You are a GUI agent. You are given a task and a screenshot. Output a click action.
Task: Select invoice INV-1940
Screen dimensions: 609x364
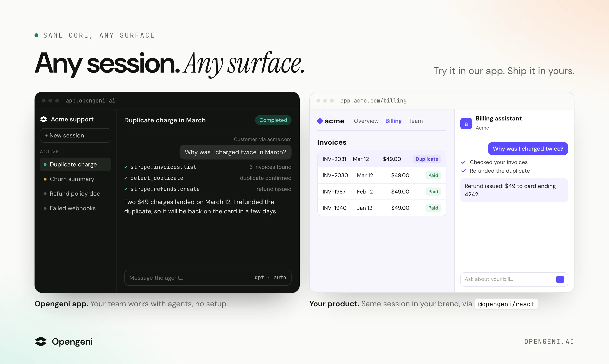(382, 208)
